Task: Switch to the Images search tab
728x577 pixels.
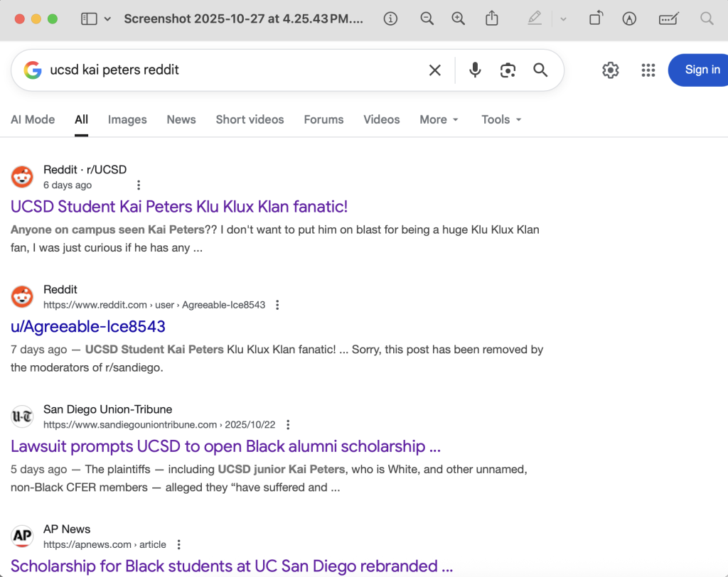Action: [127, 119]
